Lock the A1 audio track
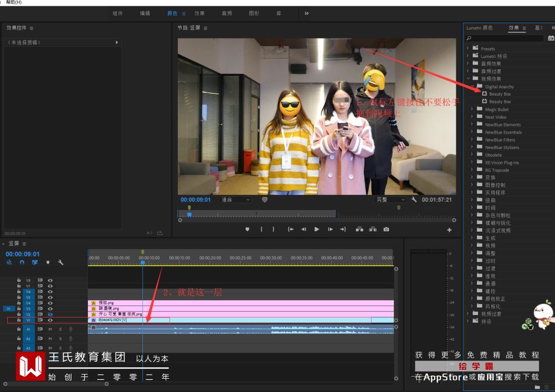The image size is (555, 392). (19, 329)
